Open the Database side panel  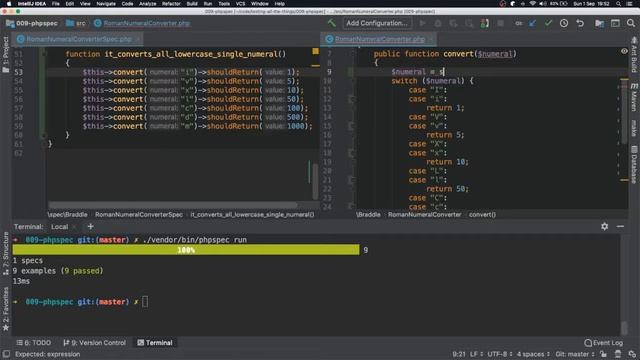click(634, 164)
